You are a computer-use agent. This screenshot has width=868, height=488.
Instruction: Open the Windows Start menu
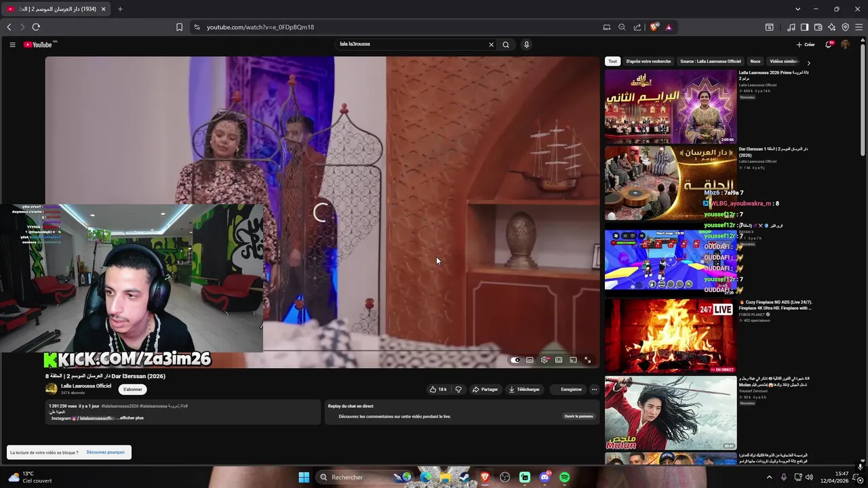[304, 477]
